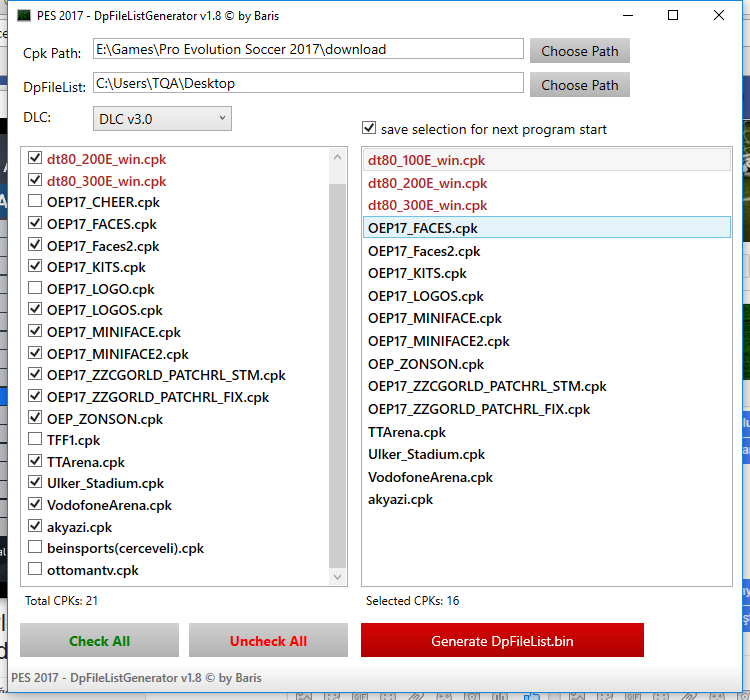Uncheck OEP_ZONSON.cpk checkbox
The width and height of the screenshot is (750, 700).
35,418
